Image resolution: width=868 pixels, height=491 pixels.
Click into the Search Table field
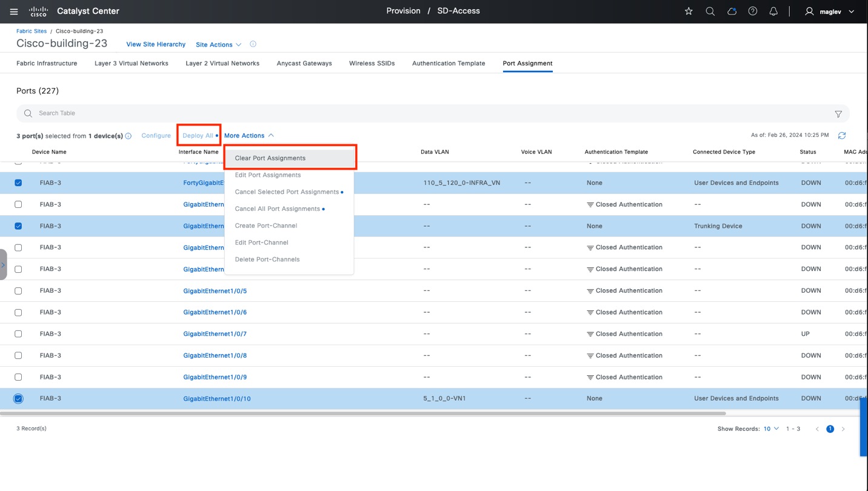point(424,113)
